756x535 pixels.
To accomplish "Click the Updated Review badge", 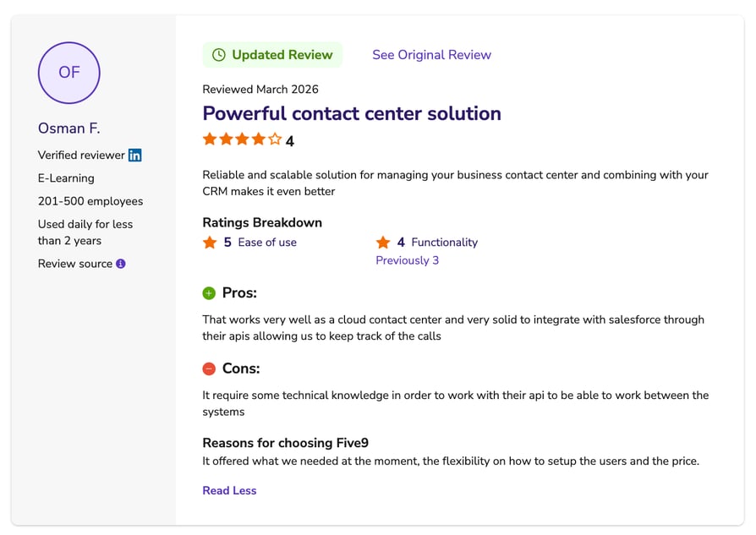I will click(272, 55).
